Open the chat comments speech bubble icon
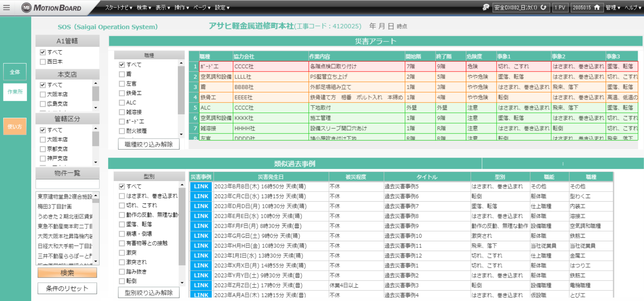The height and width of the screenshot is (301, 644). pyautogui.click(x=485, y=8)
